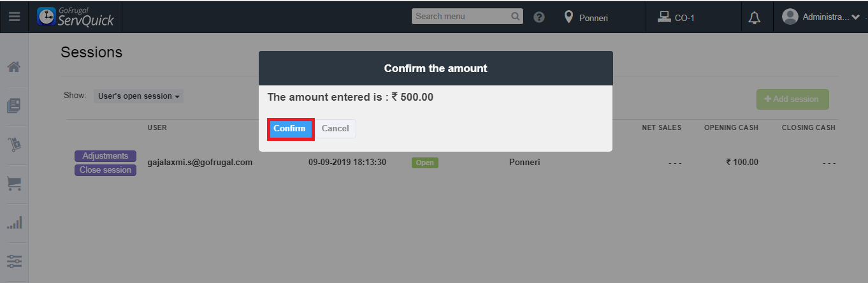Focus the Search menu field

click(x=461, y=17)
